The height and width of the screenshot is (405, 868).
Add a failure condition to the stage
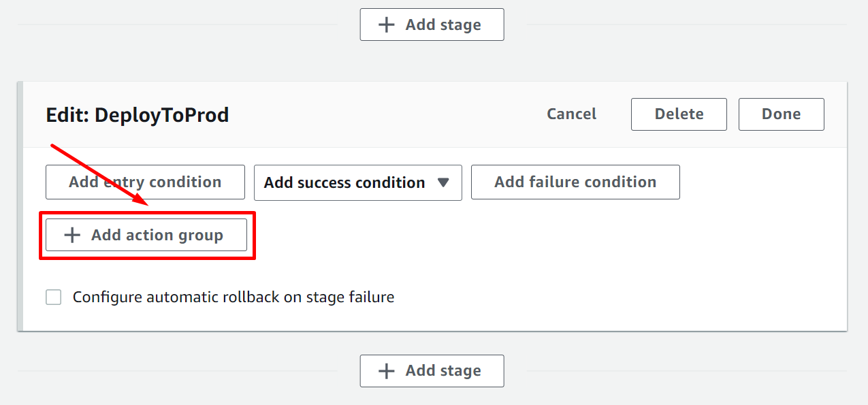(575, 182)
